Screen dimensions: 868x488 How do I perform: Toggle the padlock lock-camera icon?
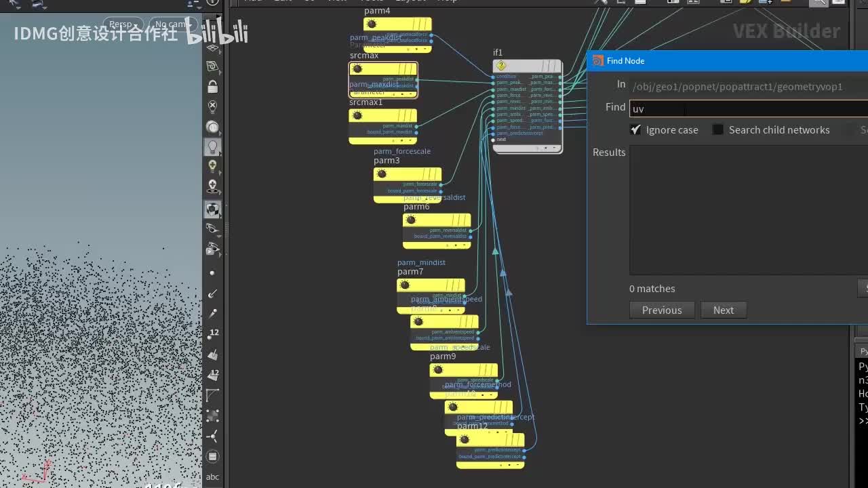pyautogui.click(x=213, y=86)
